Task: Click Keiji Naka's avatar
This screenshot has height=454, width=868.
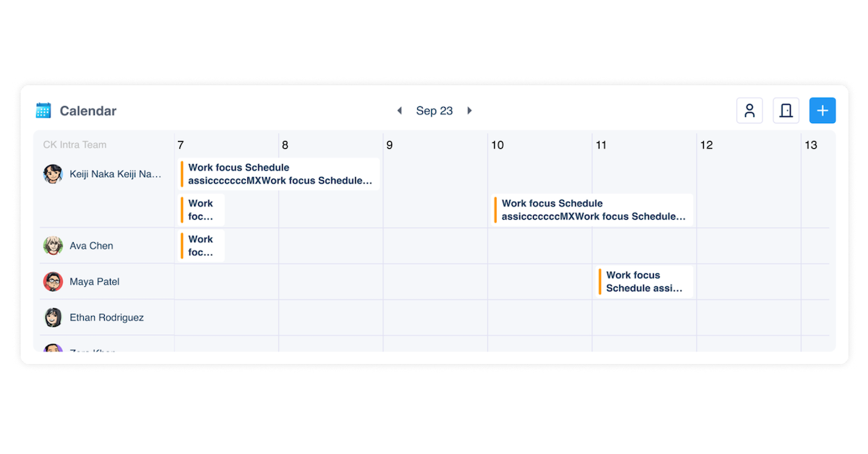Action: coord(53,174)
